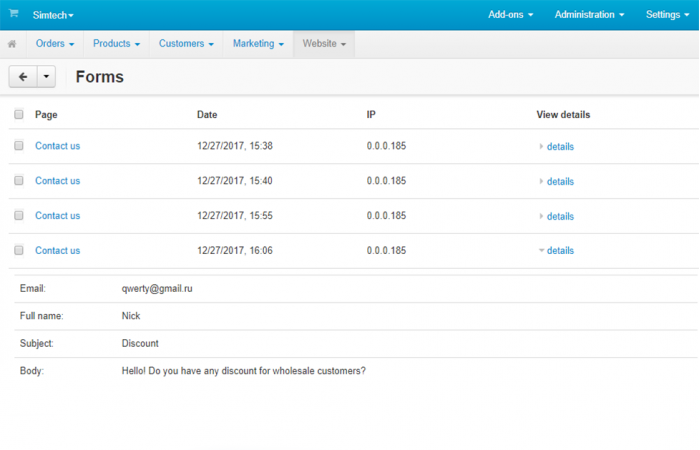Expand the Orders menu
The width and height of the screenshot is (700, 450).
click(x=55, y=44)
